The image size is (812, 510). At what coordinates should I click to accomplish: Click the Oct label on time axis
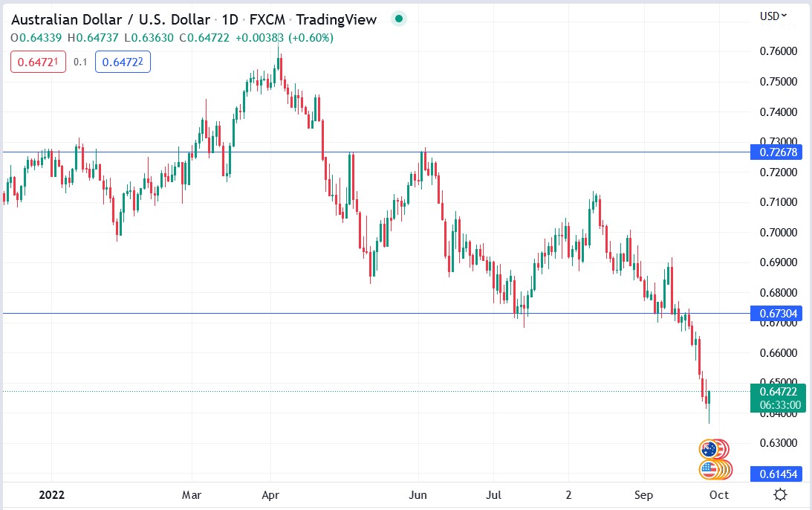click(720, 494)
